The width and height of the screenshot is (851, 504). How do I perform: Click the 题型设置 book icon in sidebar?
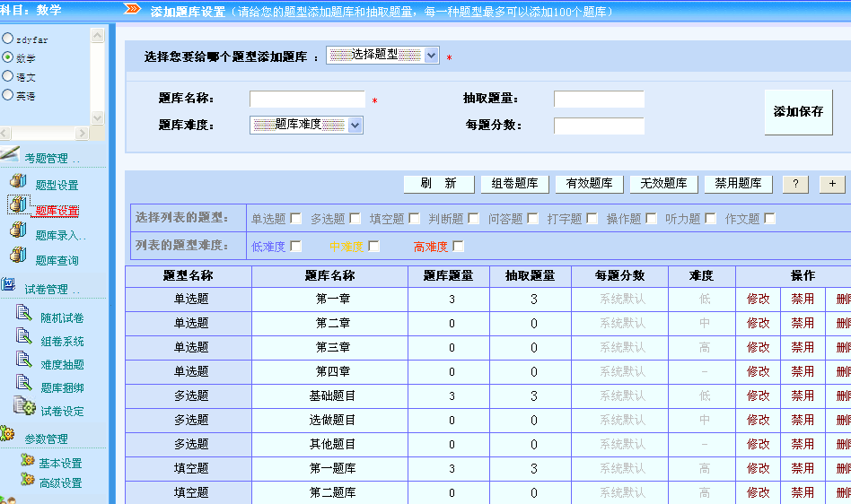click(x=17, y=182)
